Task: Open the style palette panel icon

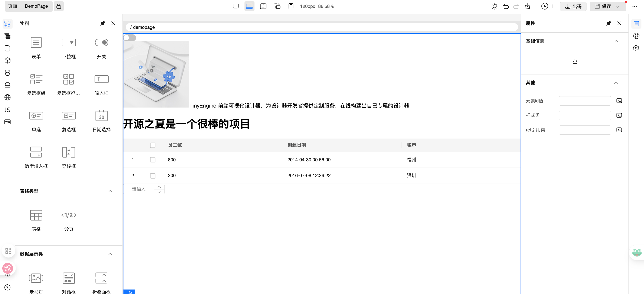Action: point(636,36)
